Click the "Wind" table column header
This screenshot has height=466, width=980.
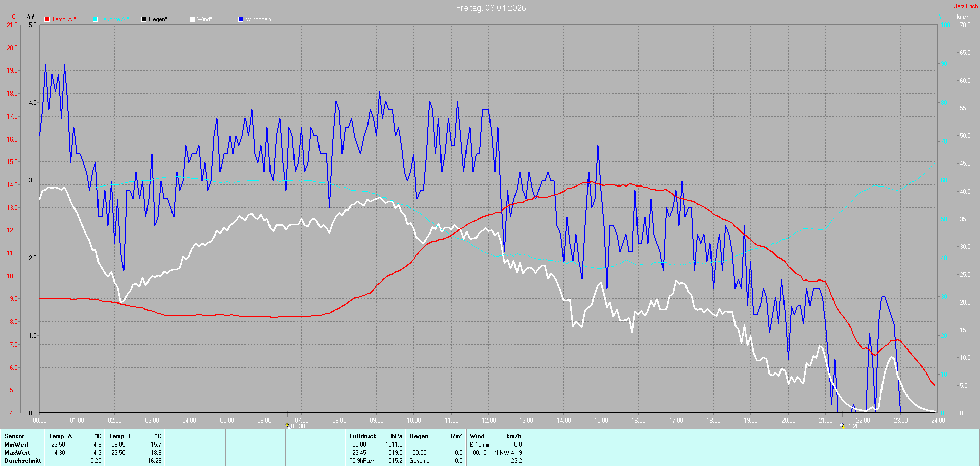pyautogui.click(x=477, y=436)
